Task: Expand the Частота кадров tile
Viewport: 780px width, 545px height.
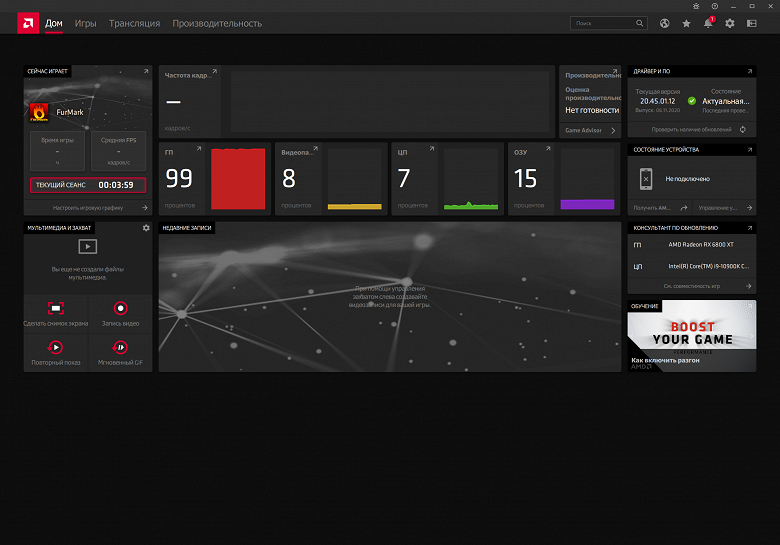Action: coord(214,72)
